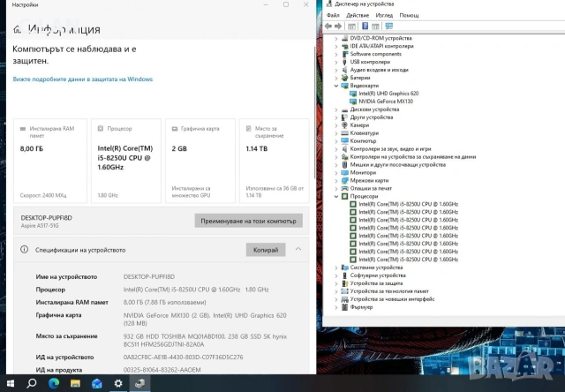565x392 pixels.
Task: Collapse the Процесори tree node
Action: coord(336,196)
